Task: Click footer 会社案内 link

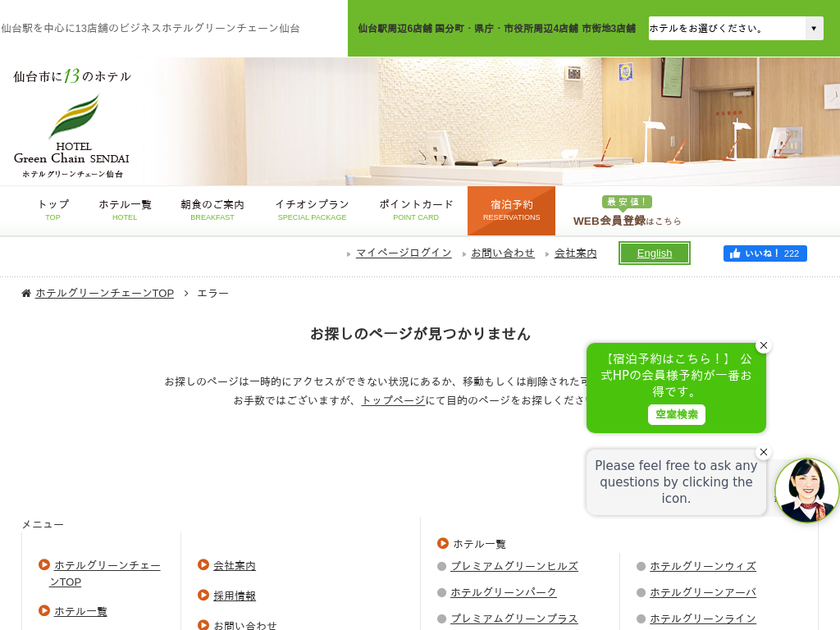Action: [x=235, y=565]
